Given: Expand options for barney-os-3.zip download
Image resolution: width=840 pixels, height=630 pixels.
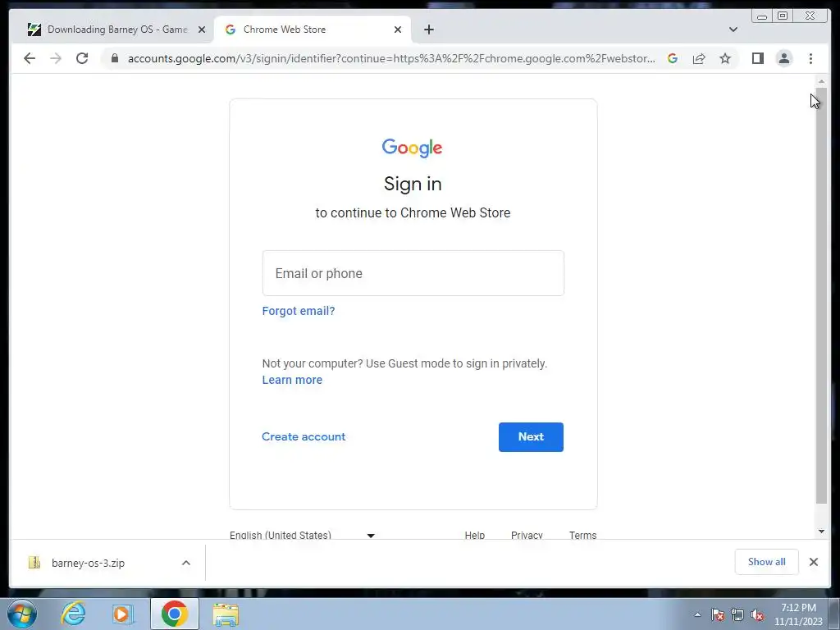Looking at the screenshot, I should point(186,563).
